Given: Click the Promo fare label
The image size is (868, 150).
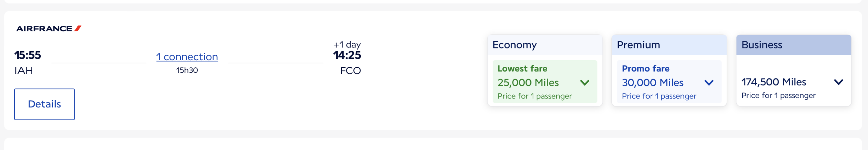Looking at the screenshot, I should tap(646, 69).
